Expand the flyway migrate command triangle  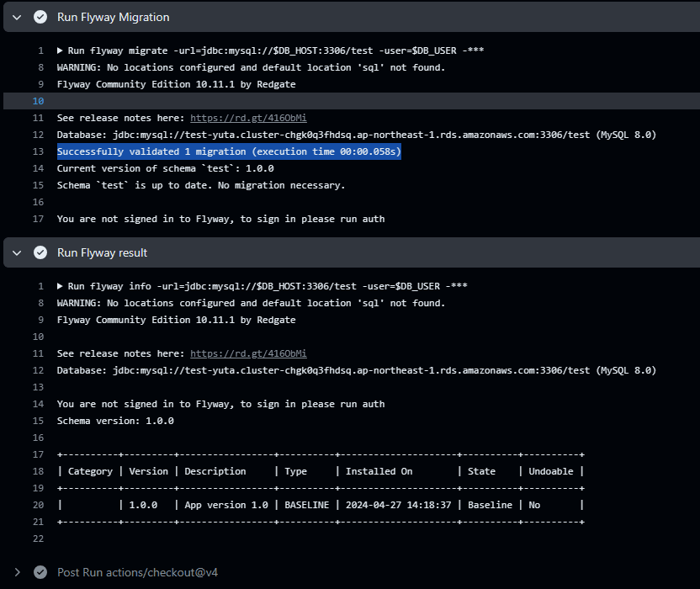click(60, 50)
